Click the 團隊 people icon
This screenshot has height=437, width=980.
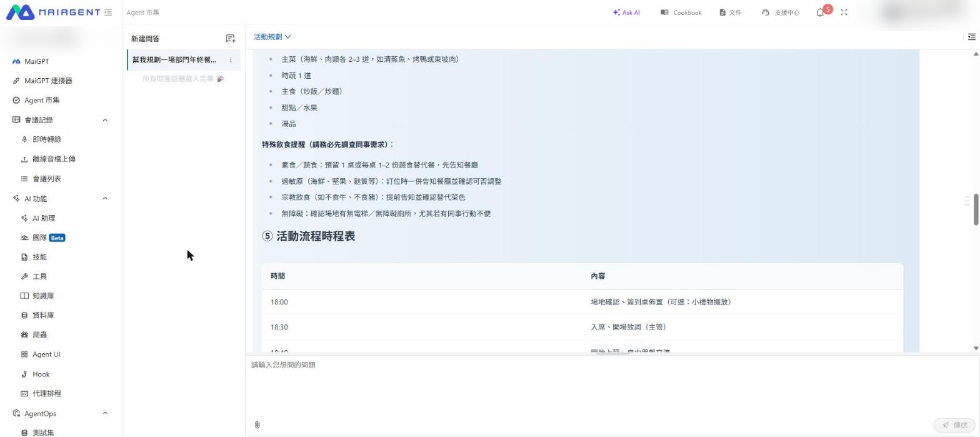click(24, 238)
